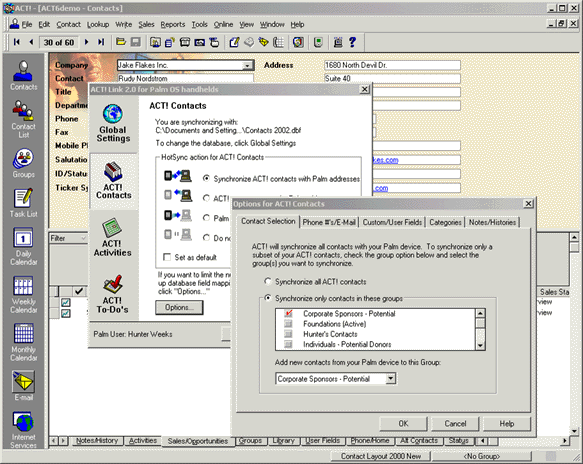Viewport: 583px width, 464px height.
Task: Go to previous contact record
Action: (31, 42)
